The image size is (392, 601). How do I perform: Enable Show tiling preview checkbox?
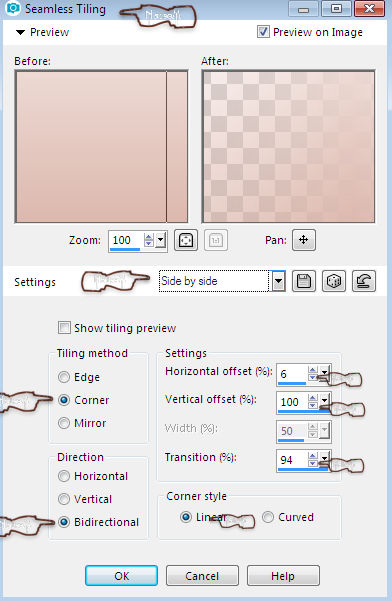(x=64, y=328)
